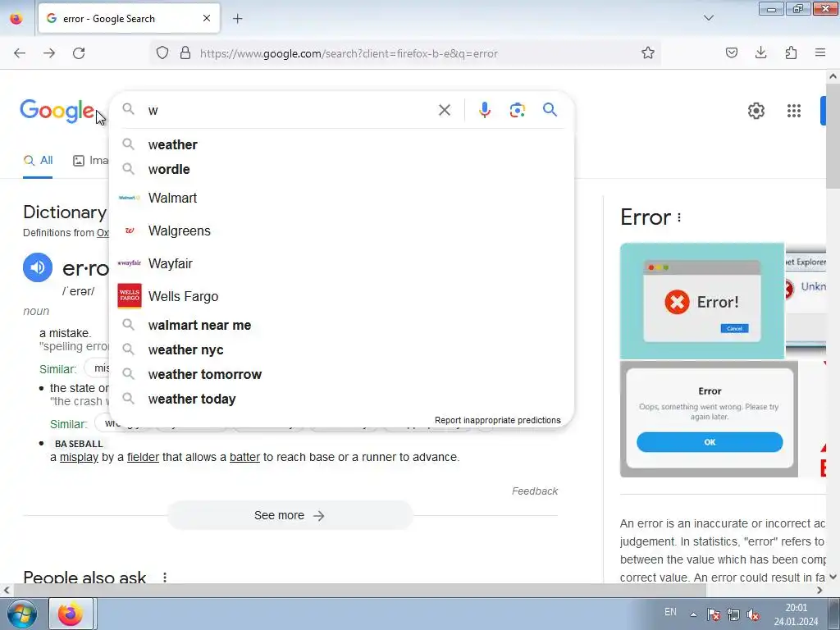Choose the Wells Fargo suggestion
Image resolution: width=840 pixels, height=630 pixels.
click(341, 296)
